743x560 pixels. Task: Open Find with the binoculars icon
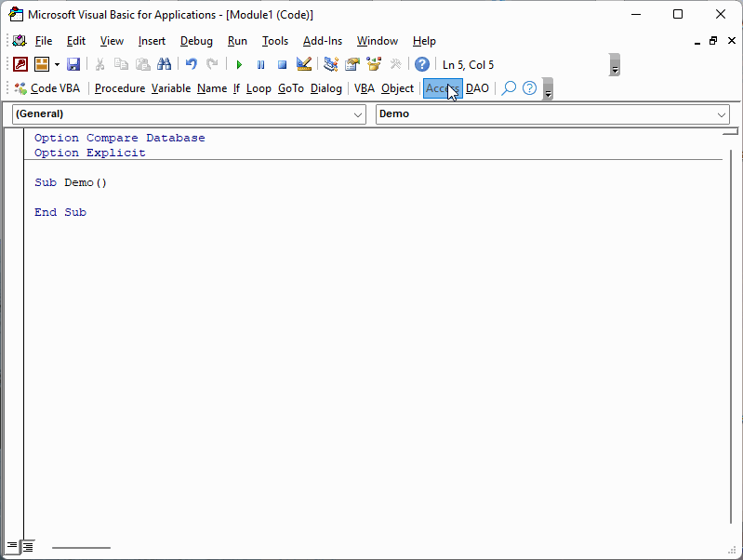point(165,64)
